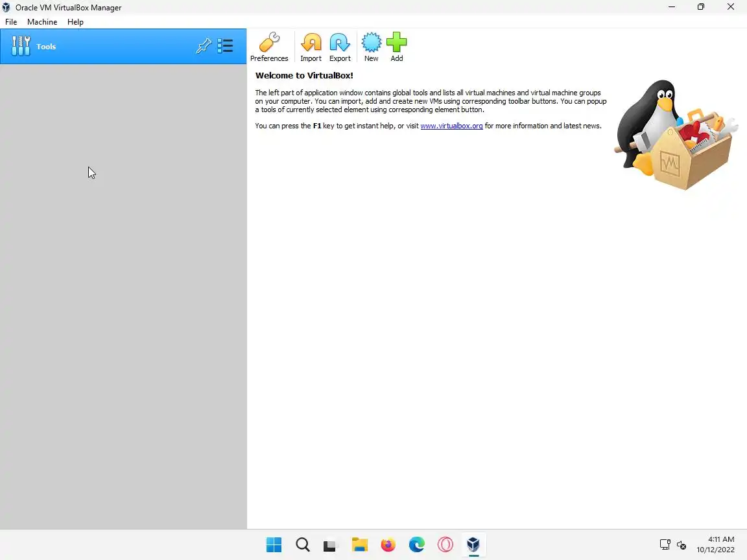The height and width of the screenshot is (560, 747).
Task: Click the VirtualBox title bar icon
Action: (6, 8)
